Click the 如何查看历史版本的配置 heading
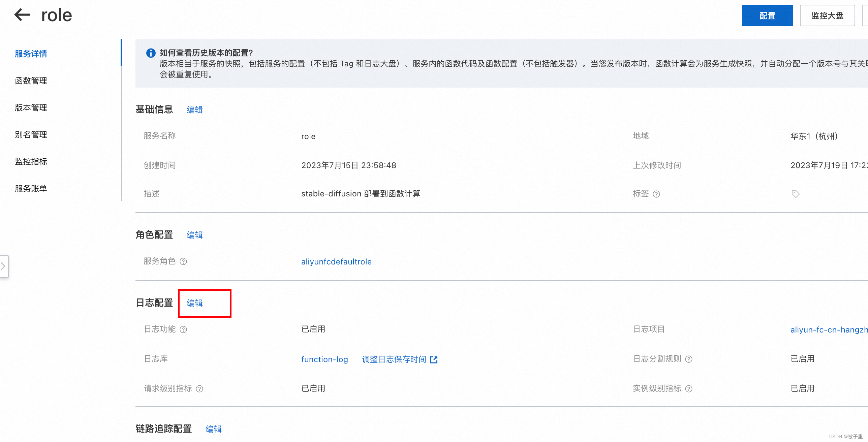 click(x=206, y=53)
